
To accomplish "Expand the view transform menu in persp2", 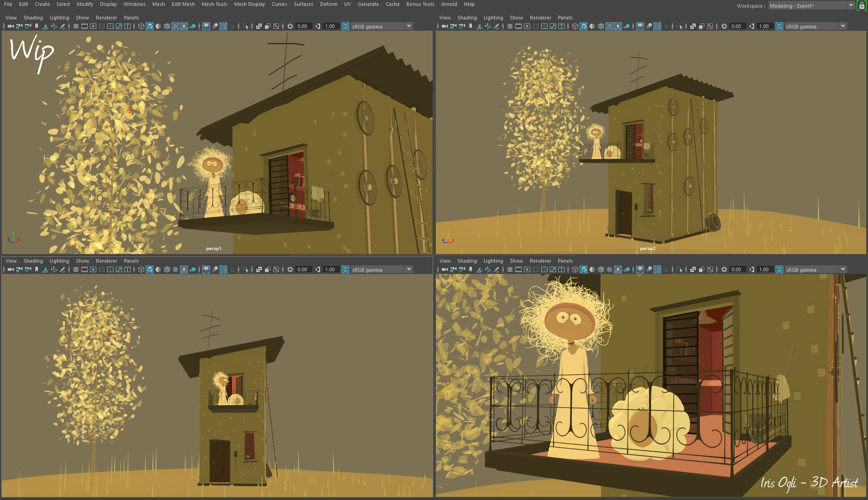I will pos(843,26).
